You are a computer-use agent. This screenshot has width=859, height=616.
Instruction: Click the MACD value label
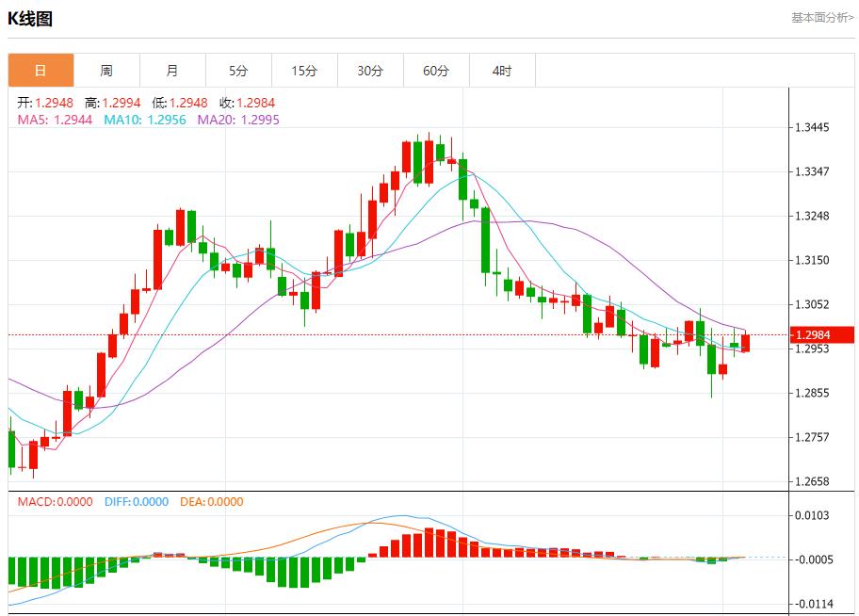click(55, 502)
